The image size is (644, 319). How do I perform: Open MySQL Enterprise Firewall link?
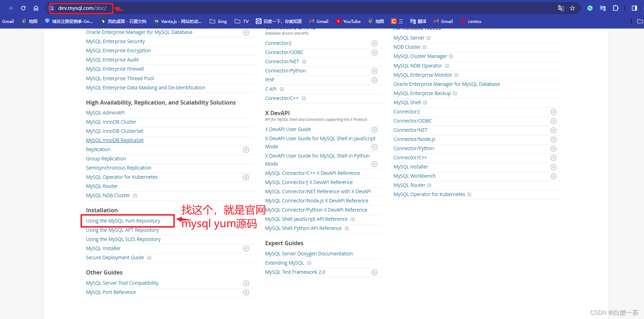point(115,69)
